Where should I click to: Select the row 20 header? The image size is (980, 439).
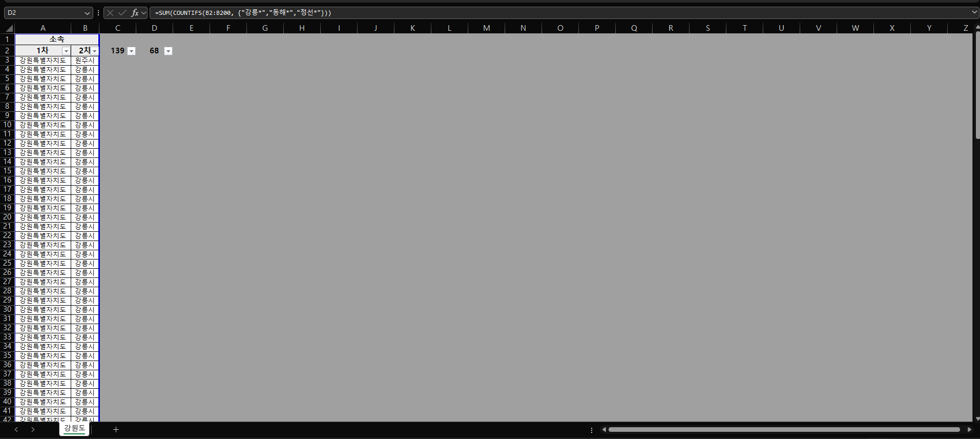[x=7, y=217]
